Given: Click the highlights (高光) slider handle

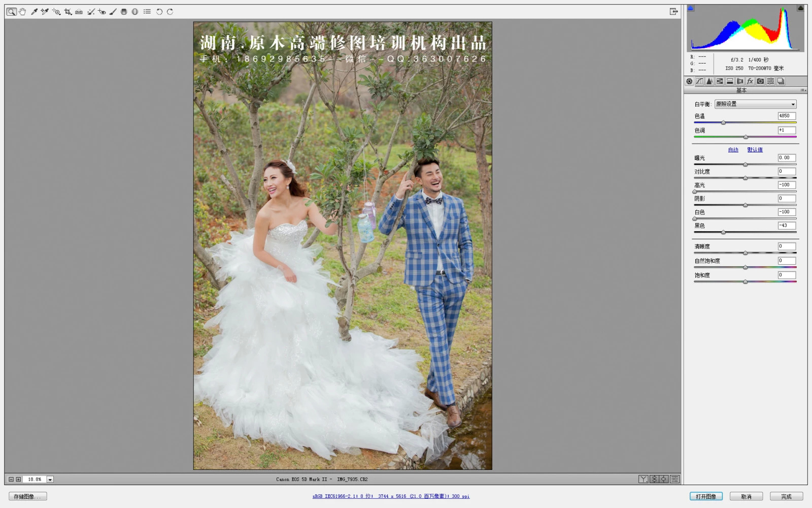Looking at the screenshot, I should (x=695, y=192).
